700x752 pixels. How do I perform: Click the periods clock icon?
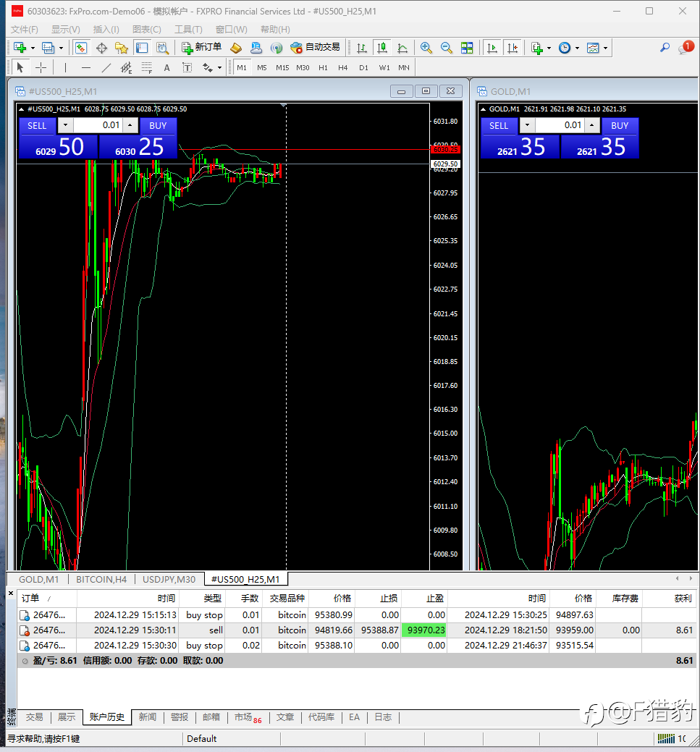click(x=565, y=48)
